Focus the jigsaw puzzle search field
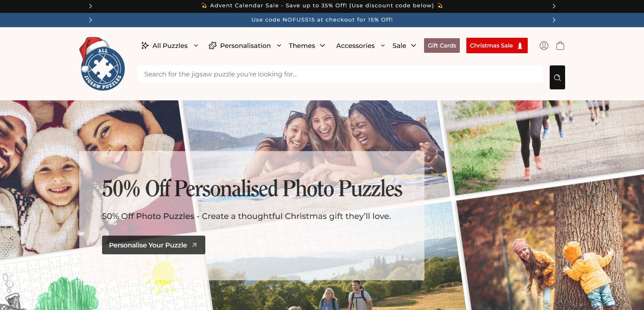This screenshot has width=644, height=310. tap(340, 74)
